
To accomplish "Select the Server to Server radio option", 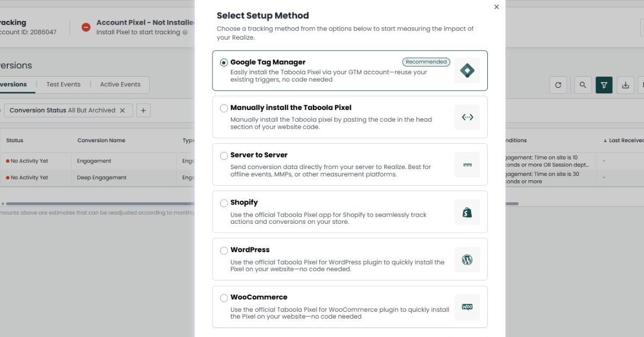I will tap(224, 156).
